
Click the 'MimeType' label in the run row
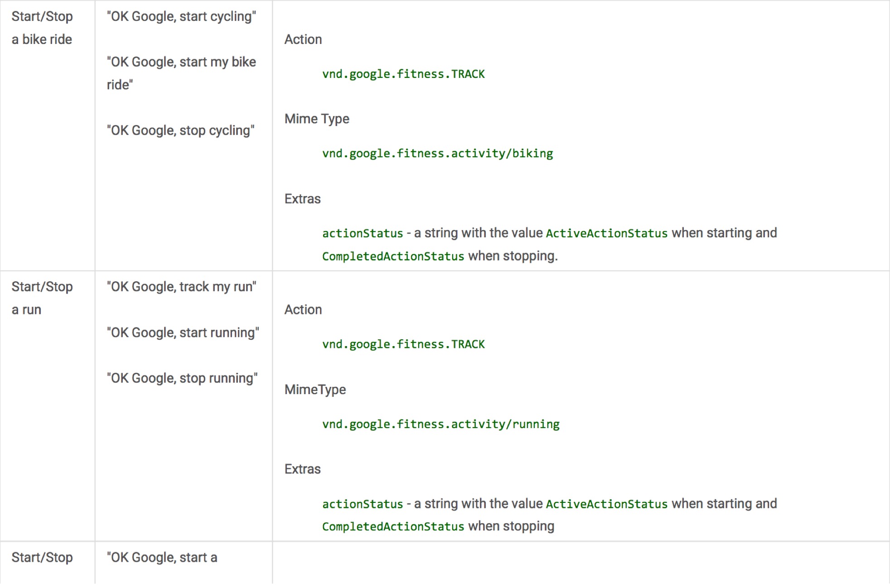(315, 390)
